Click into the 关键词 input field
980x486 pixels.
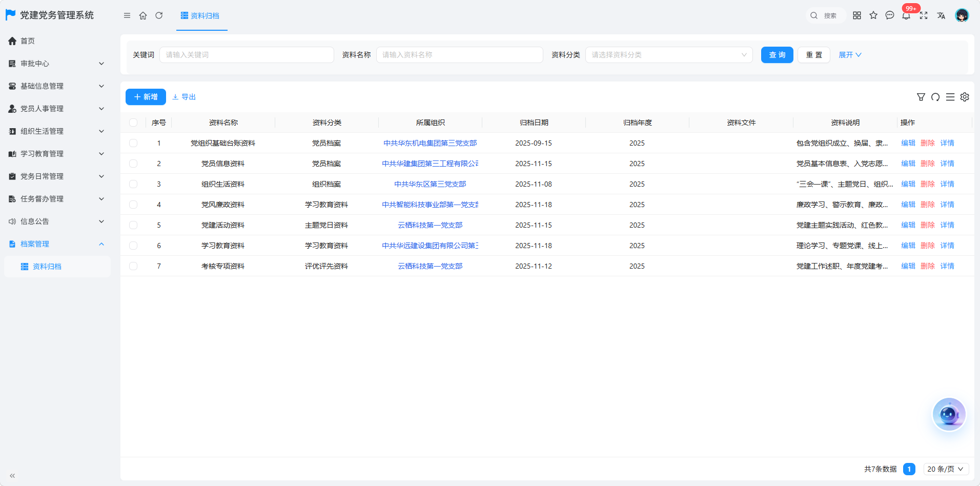pos(247,55)
